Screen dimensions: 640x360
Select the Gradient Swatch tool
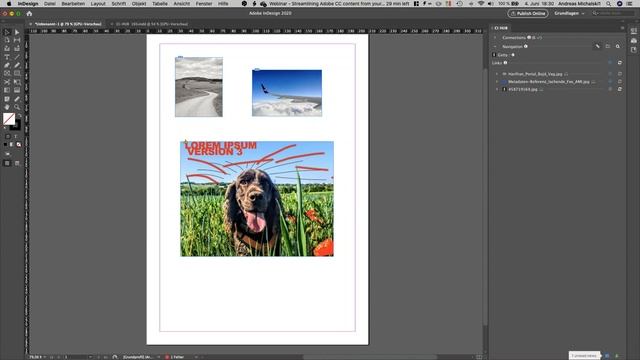[7, 90]
